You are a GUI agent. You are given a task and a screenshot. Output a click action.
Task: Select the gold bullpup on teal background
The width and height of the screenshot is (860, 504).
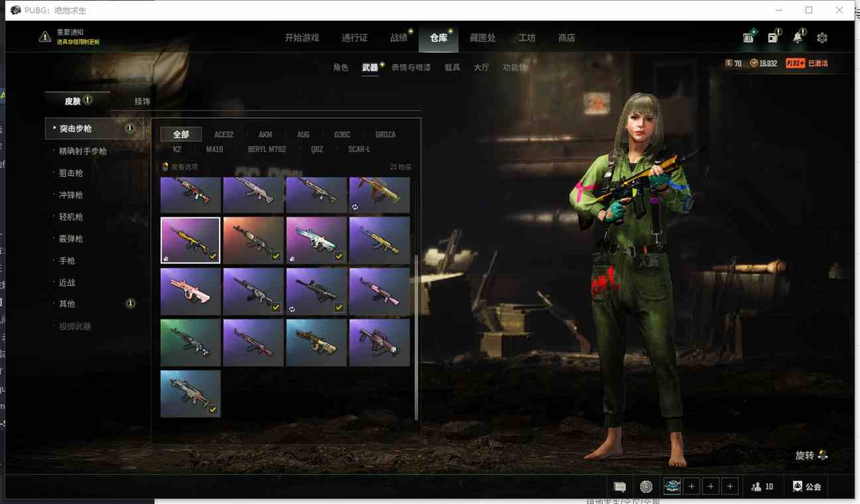[x=316, y=342]
